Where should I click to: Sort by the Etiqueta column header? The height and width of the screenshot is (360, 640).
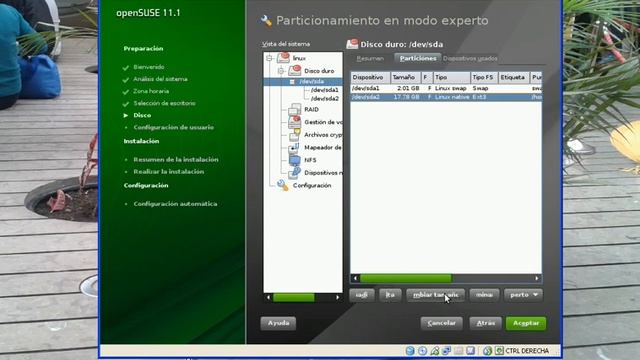click(x=514, y=77)
